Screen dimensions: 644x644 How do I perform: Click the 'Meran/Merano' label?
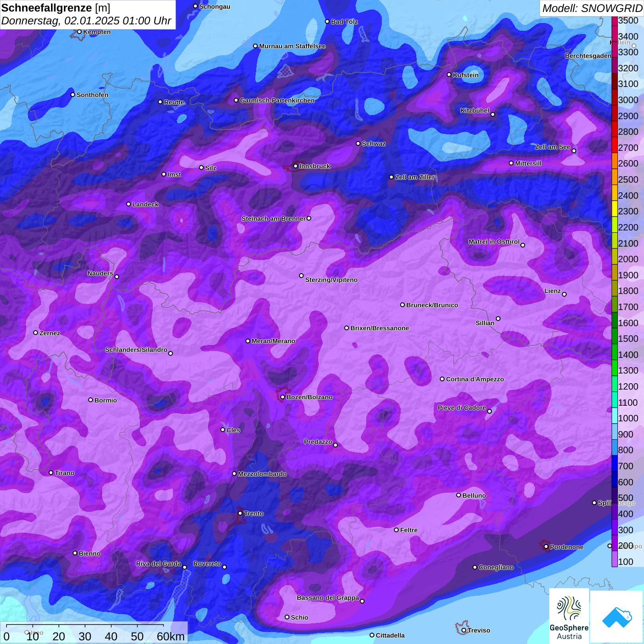pyautogui.click(x=273, y=341)
